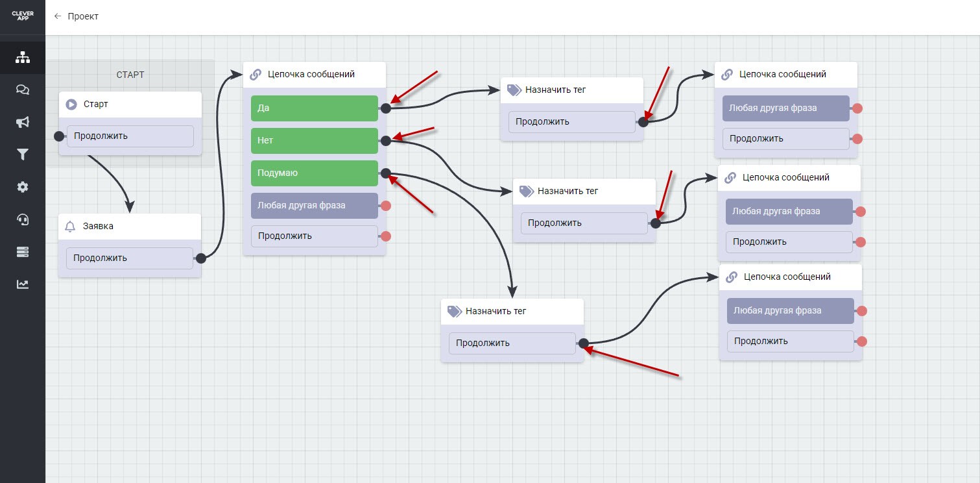Click Продолжить in the bottom Назначить тег block

(x=512, y=343)
